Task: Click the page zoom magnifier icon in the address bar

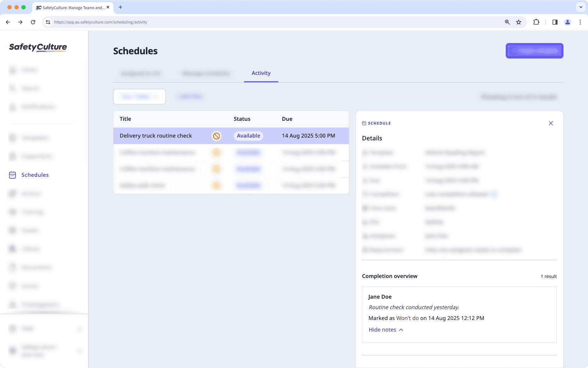Action: tap(506, 22)
